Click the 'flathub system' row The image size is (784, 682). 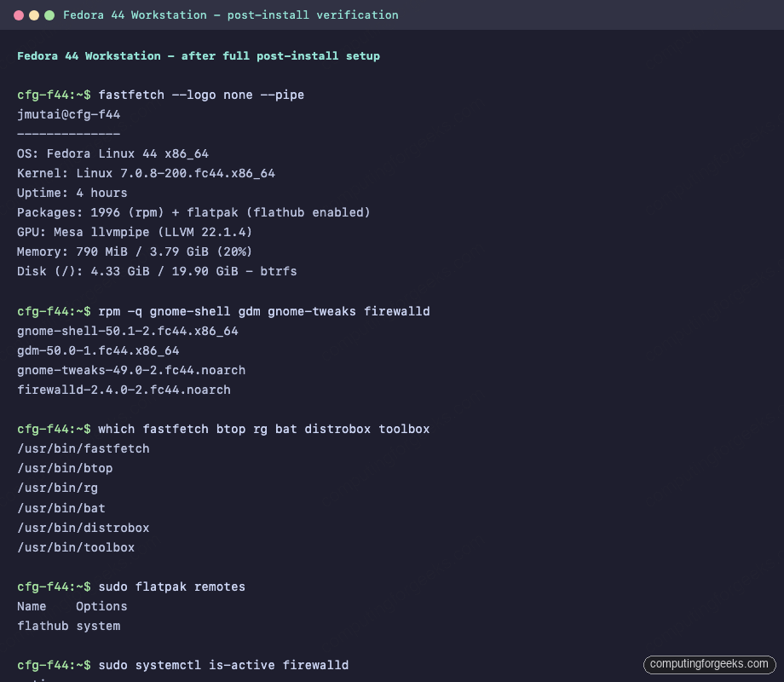68,626
